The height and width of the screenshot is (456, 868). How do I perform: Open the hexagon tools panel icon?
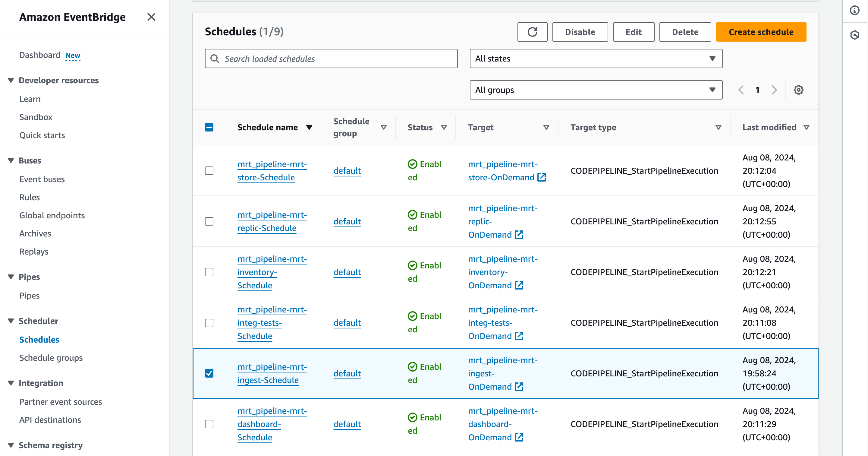[x=854, y=35]
